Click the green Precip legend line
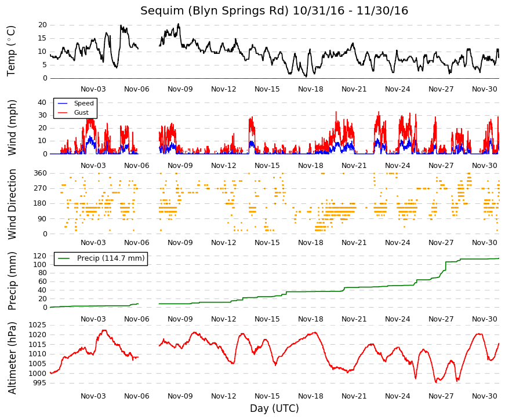The width and height of the screenshot is (505, 420). pos(63,258)
